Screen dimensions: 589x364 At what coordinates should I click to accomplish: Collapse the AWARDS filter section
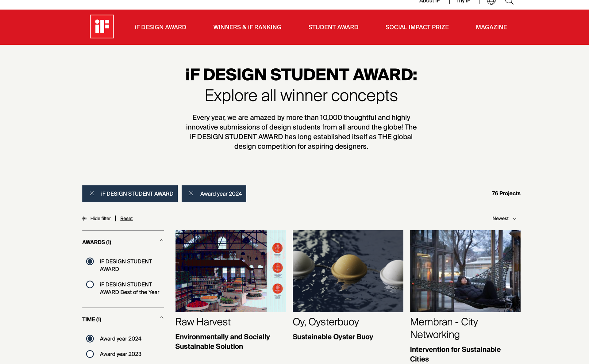pyautogui.click(x=162, y=240)
